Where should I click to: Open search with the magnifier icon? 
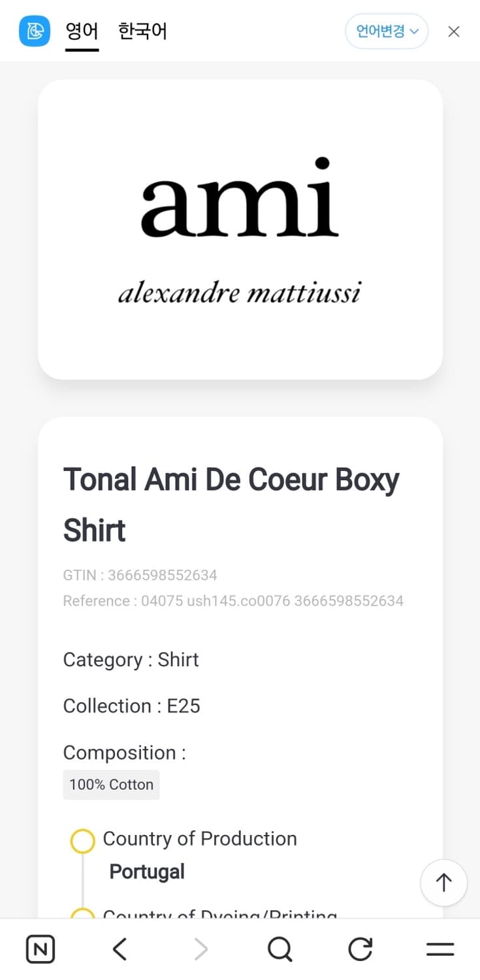pyautogui.click(x=280, y=949)
